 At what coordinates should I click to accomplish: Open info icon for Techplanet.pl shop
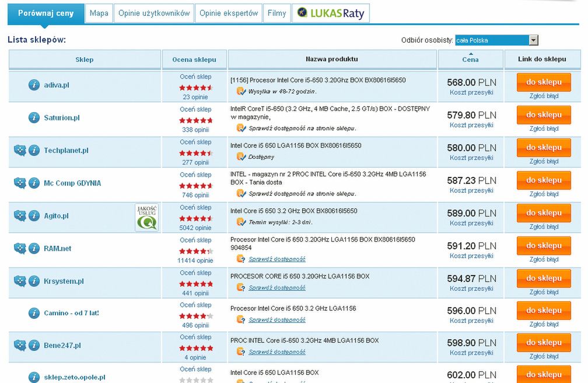[34, 150]
